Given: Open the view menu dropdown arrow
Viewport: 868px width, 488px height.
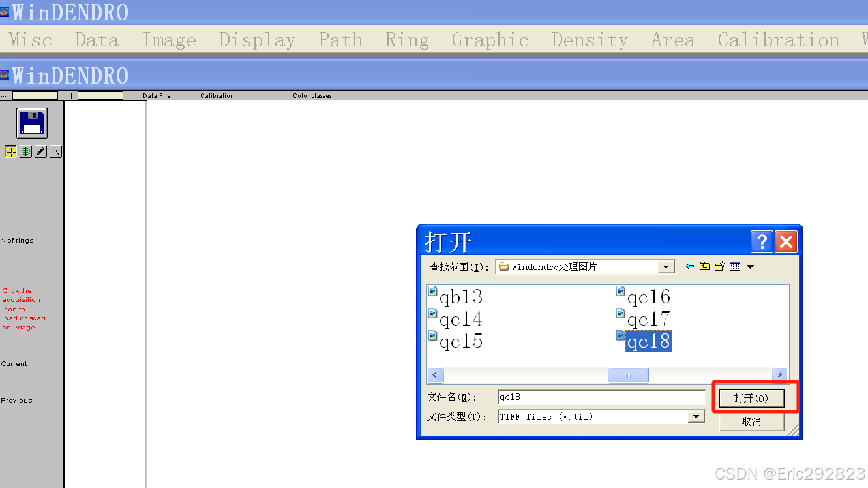Looking at the screenshot, I should point(750,266).
